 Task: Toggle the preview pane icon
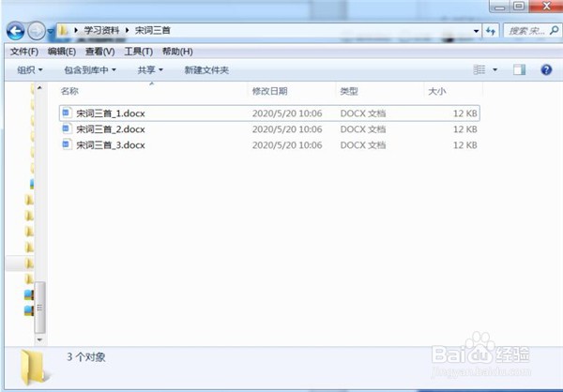click(x=519, y=69)
